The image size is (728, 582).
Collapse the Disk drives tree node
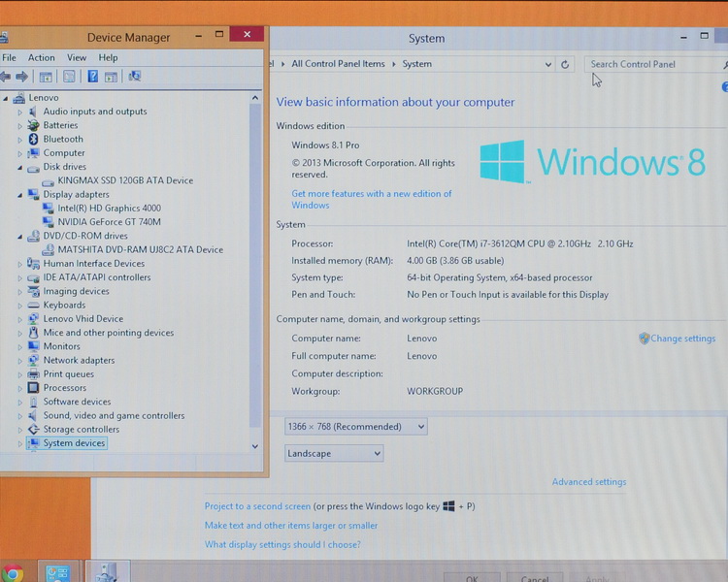[x=19, y=167]
